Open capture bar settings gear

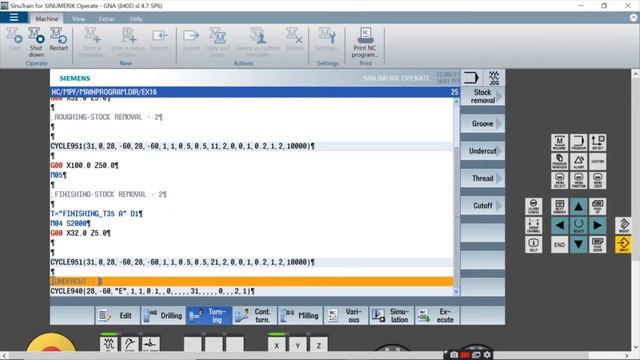tap(487, 355)
